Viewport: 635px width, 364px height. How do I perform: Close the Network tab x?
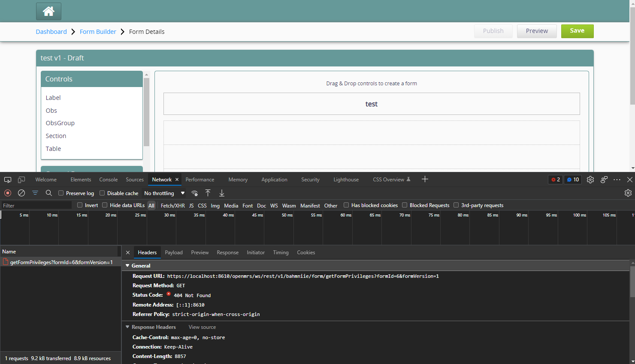177,180
